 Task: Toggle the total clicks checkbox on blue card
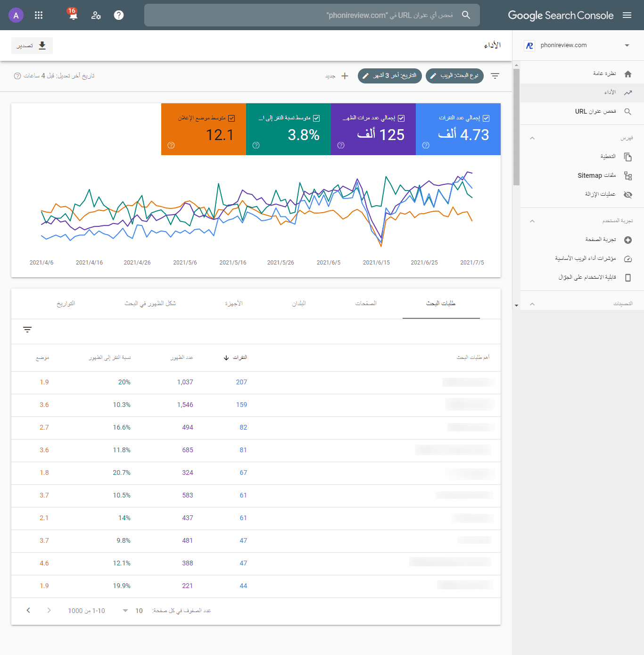[x=486, y=118]
